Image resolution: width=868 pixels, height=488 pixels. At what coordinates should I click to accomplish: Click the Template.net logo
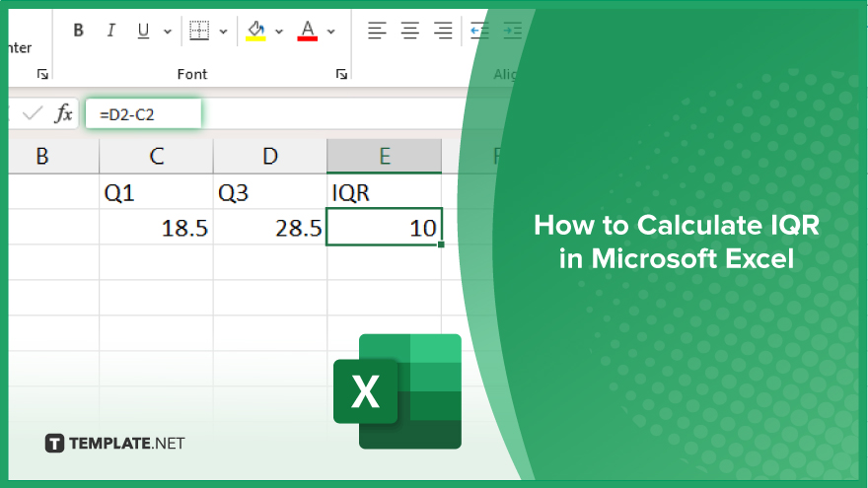pos(114,444)
